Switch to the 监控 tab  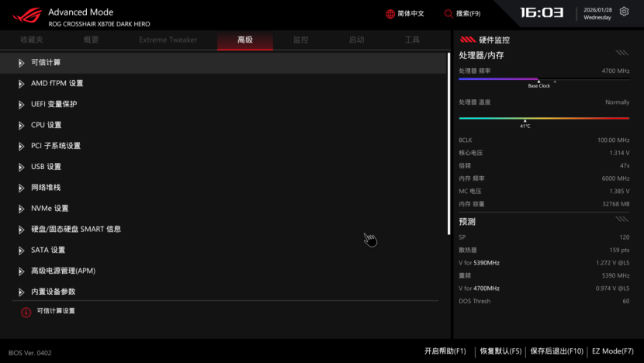pos(300,40)
